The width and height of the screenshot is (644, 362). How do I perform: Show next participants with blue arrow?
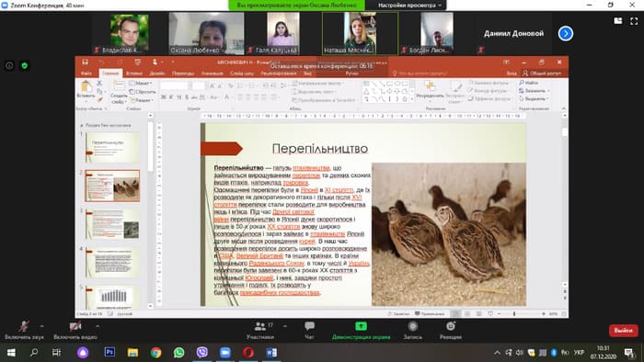point(566,34)
